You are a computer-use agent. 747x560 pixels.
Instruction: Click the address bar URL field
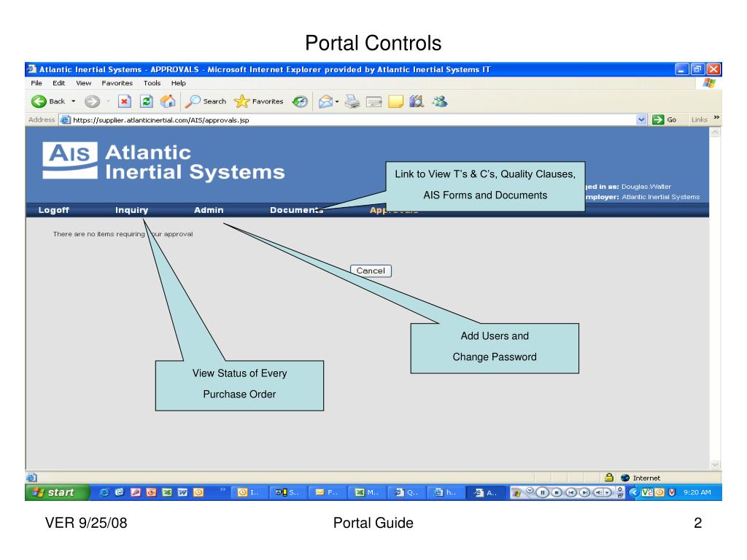[352, 120]
